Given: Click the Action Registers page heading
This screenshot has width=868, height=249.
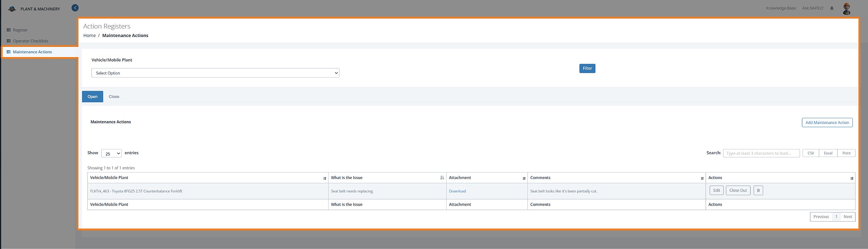Looking at the screenshot, I should pos(107,26).
